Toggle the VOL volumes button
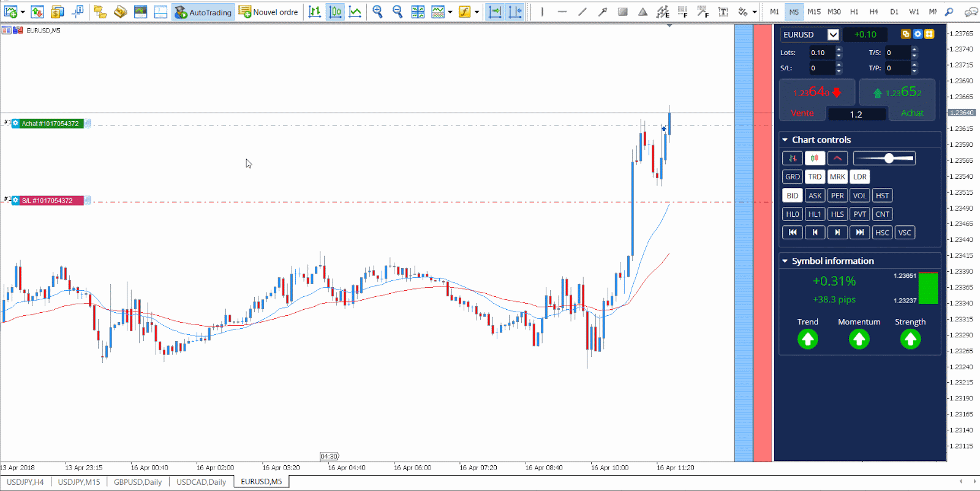 (x=859, y=196)
